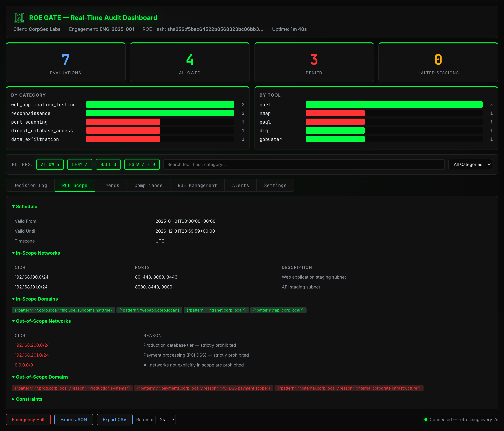The image size is (504, 431).
Task: Toggle the ESCALATE filter
Action: click(142, 164)
